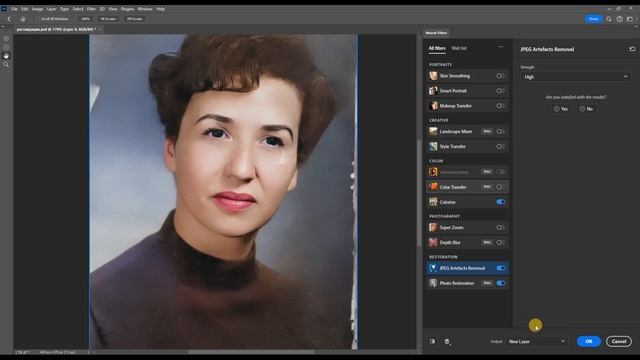Image resolution: width=640 pixels, height=360 pixels.
Task: Select the Yes satisfaction radio button
Action: pos(556,109)
